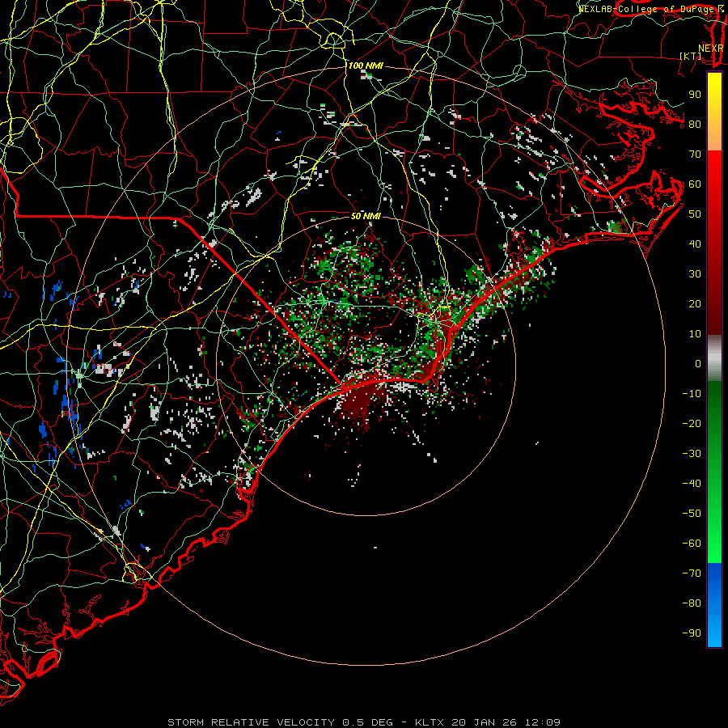The height and width of the screenshot is (728, 728).
Task: Click the "-30" velocity scale label
Action: 692,454
